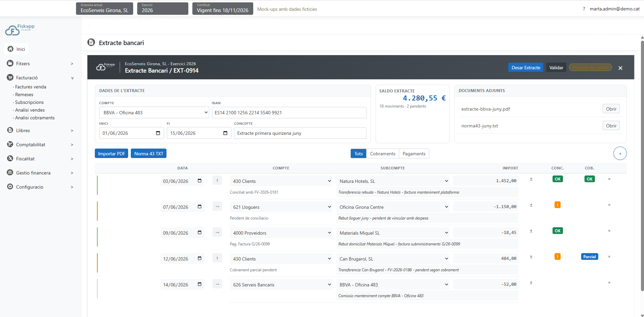Open the Oficina Girona Centre subcompte dropdown
This screenshot has width=644, height=317.
393,207
